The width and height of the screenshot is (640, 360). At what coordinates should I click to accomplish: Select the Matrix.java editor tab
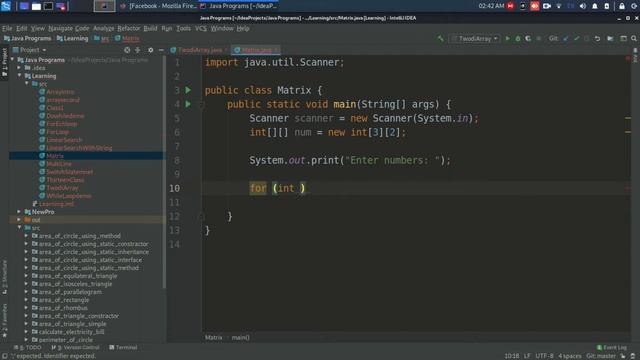click(256, 50)
